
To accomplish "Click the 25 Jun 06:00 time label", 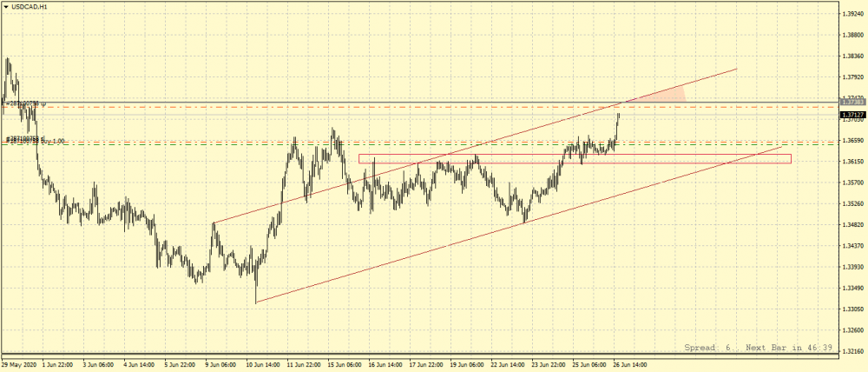I will 590,365.
